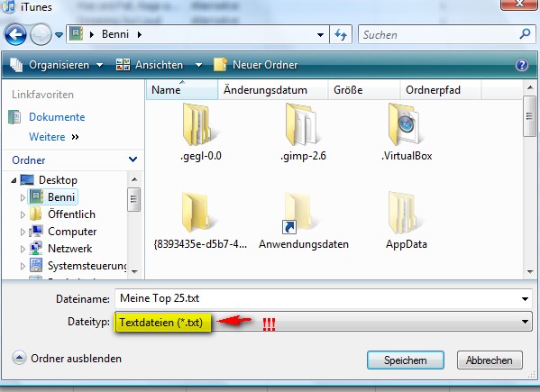The height and width of the screenshot is (392, 540).
Task: Select Benni in the address bar
Action: [x=115, y=34]
